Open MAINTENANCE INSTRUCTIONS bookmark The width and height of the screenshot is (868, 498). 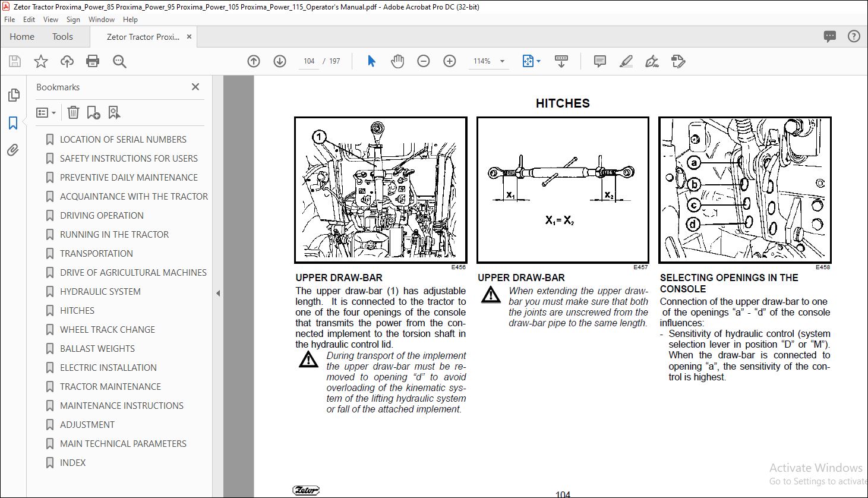(x=122, y=406)
